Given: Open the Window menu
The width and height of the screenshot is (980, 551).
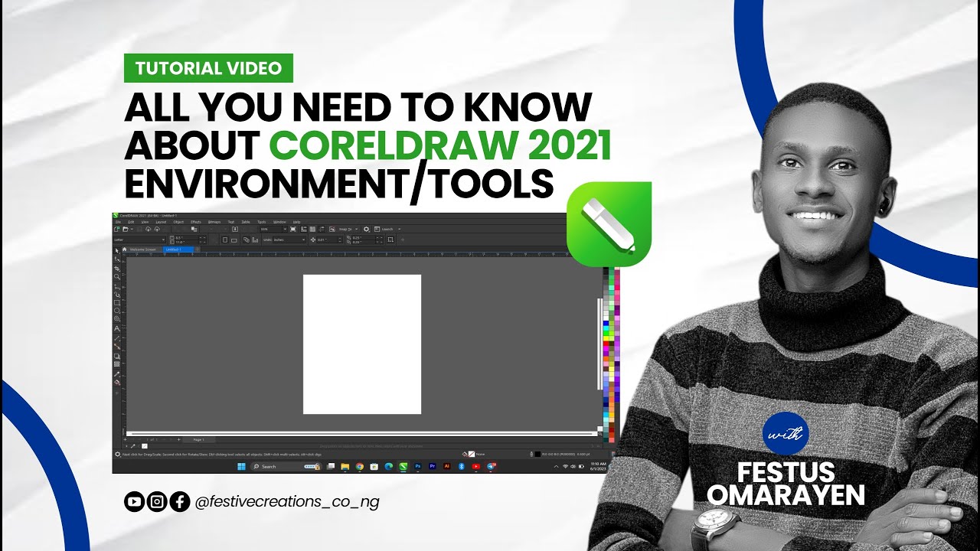Looking at the screenshot, I should [279, 222].
